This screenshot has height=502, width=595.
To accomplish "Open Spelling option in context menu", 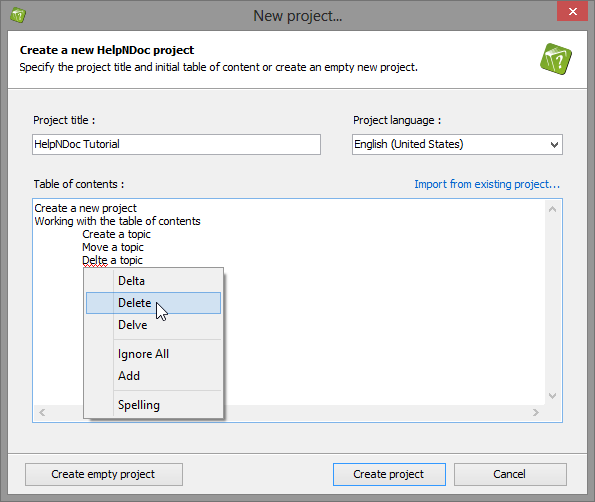I will tap(153, 405).
